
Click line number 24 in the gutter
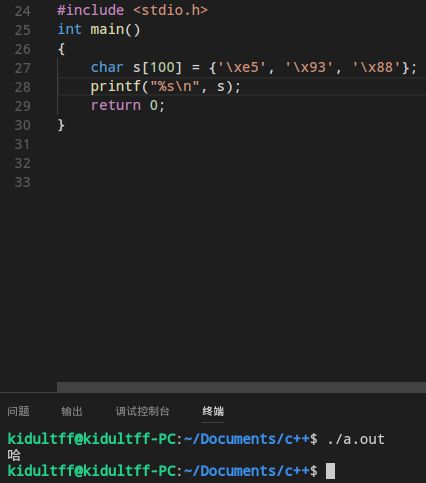(22, 11)
